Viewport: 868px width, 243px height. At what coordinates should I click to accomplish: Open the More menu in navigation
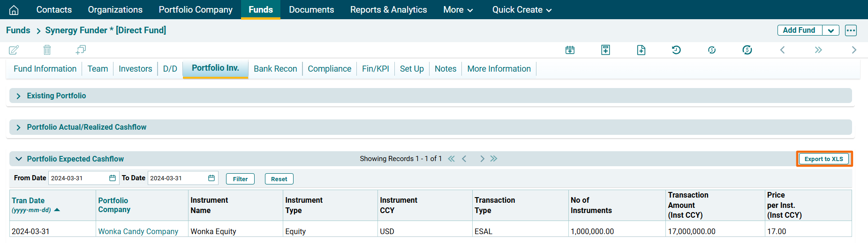click(458, 10)
